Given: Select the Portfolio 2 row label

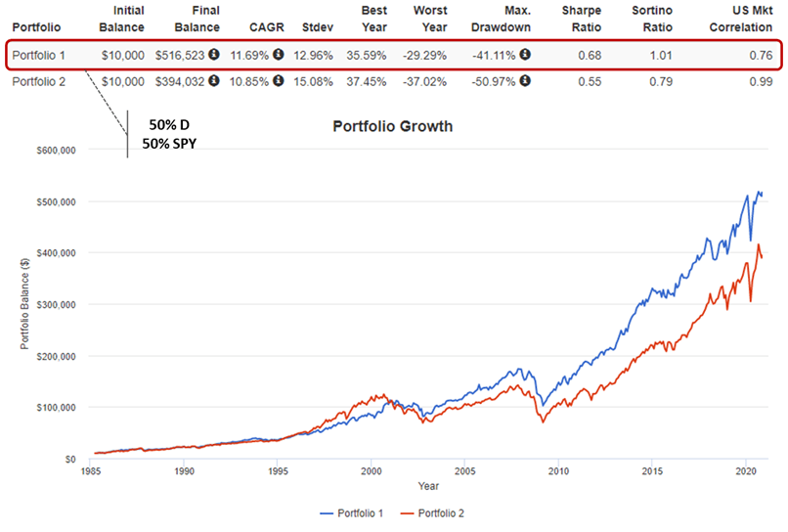Looking at the screenshot, I should click(x=39, y=81).
